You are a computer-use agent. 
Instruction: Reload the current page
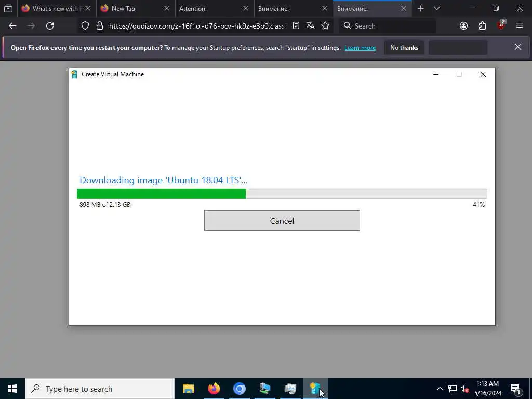point(50,26)
